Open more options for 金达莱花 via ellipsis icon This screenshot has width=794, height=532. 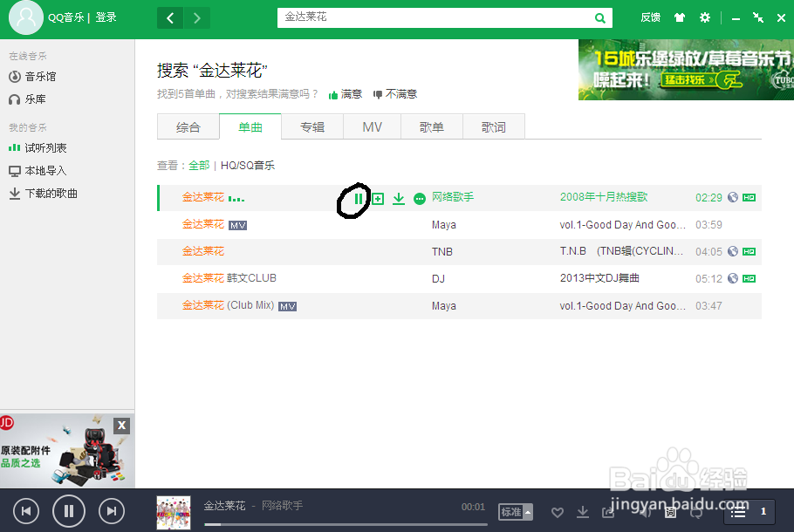pos(420,198)
